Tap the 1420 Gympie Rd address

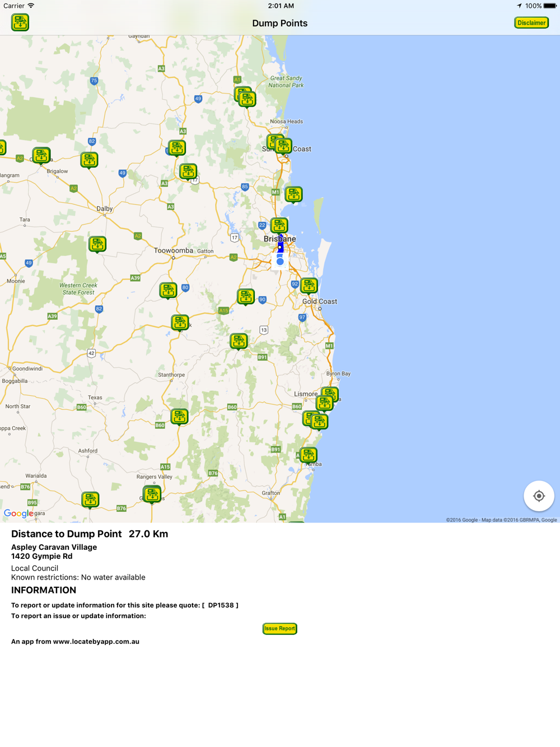point(42,556)
